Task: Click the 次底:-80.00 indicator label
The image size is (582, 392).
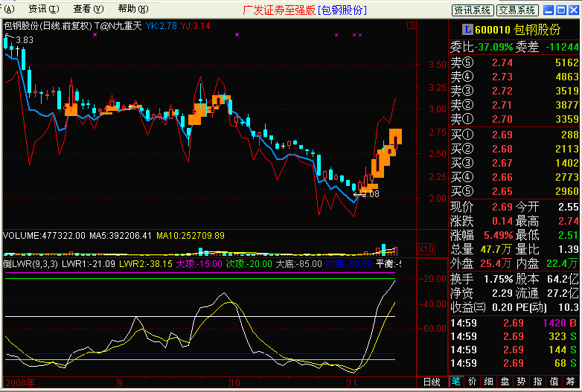Action: [348, 263]
